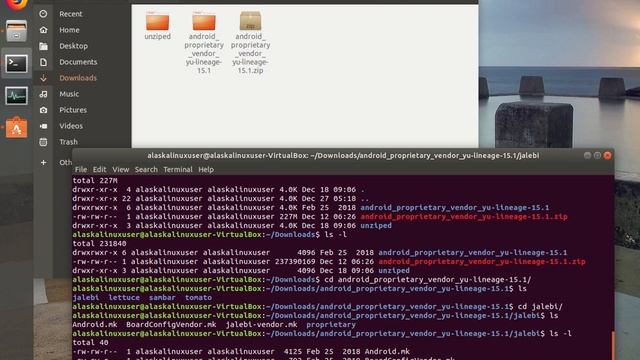Click the terminal window title bar
The width and height of the screenshot is (640, 360).
pos(343,156)
